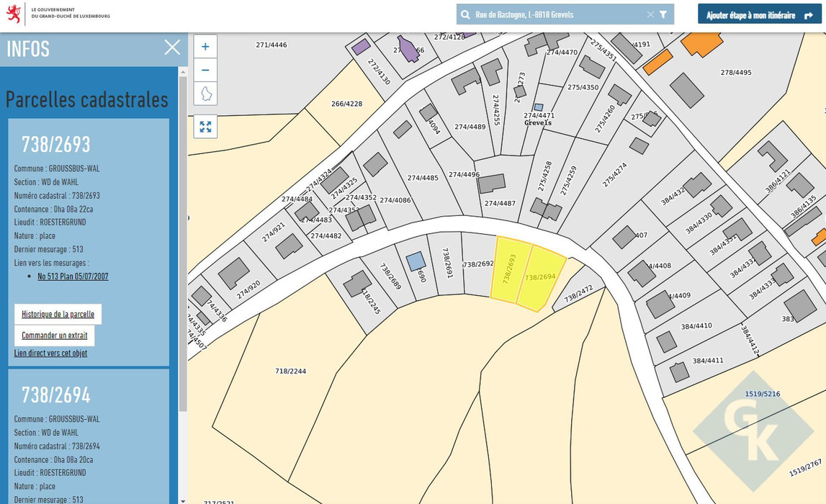Toggle fullscreen map mode
The width and height of the screenshot is (826, 504).
tap(205, 127)
